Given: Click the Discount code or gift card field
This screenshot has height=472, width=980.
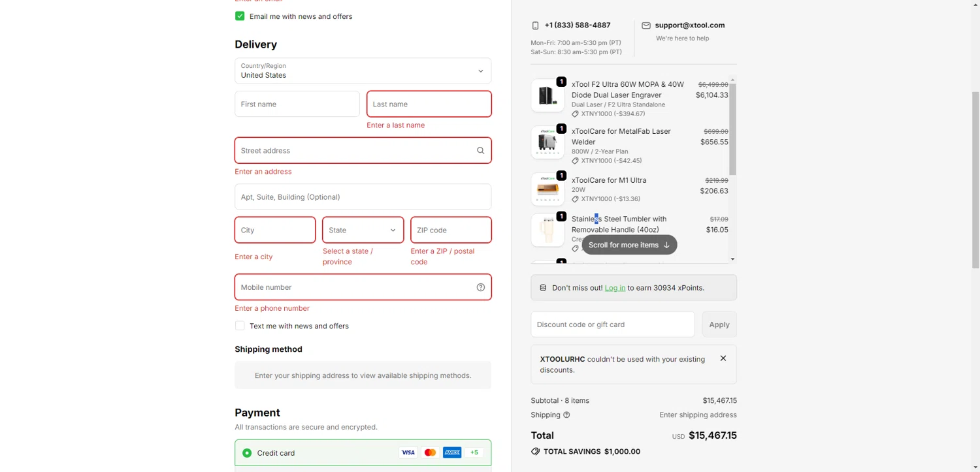Looking at the screenshot, I should tap(612, 324).
